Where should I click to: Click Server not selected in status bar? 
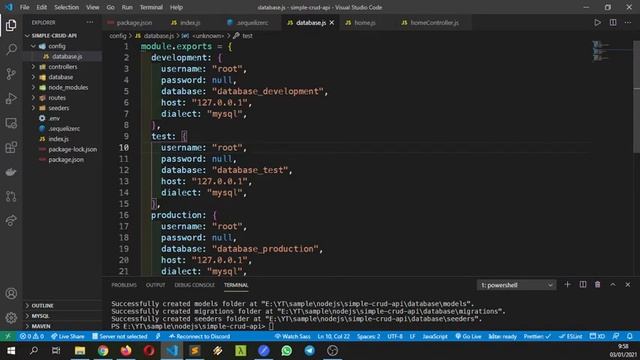(x=119, y=336)
